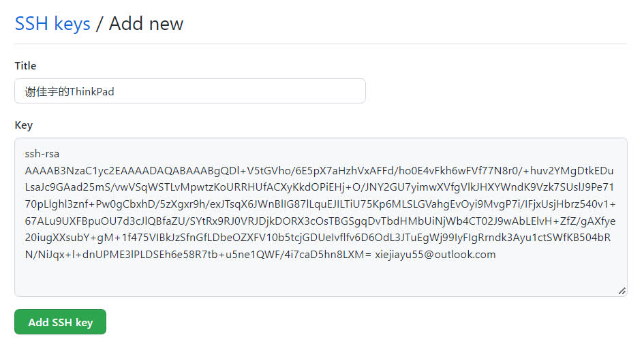Click the slash separator in page heading

point(99,25)
